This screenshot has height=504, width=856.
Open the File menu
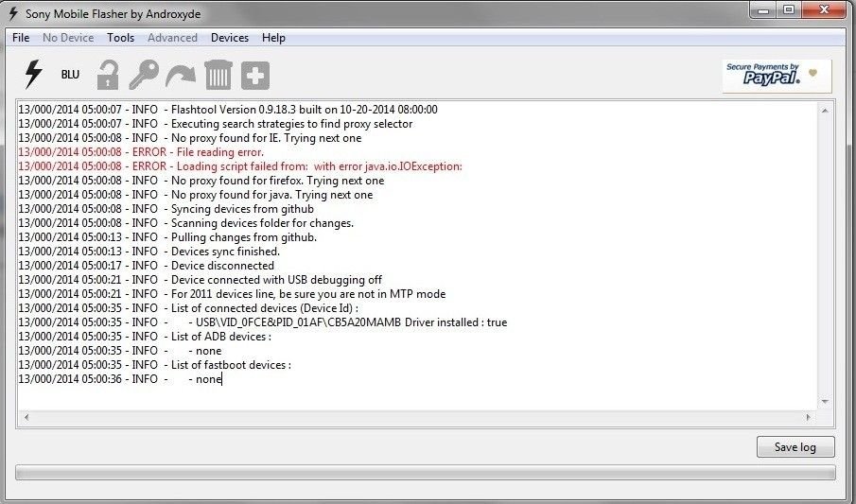[21, 38]
